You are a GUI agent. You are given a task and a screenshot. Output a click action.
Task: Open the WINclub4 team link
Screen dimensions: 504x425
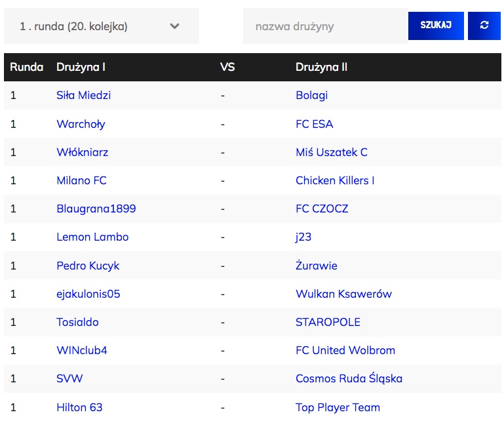point(82,350)
